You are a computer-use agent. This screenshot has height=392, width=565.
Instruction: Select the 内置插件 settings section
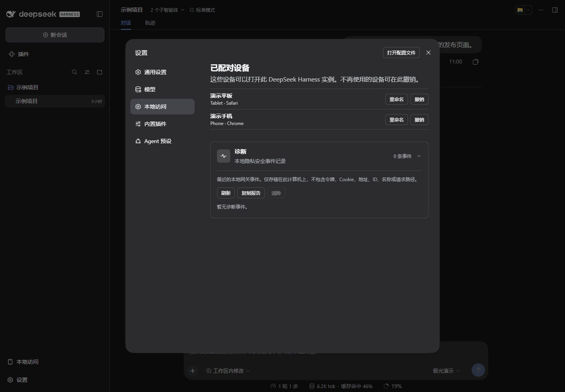point(162,124)
